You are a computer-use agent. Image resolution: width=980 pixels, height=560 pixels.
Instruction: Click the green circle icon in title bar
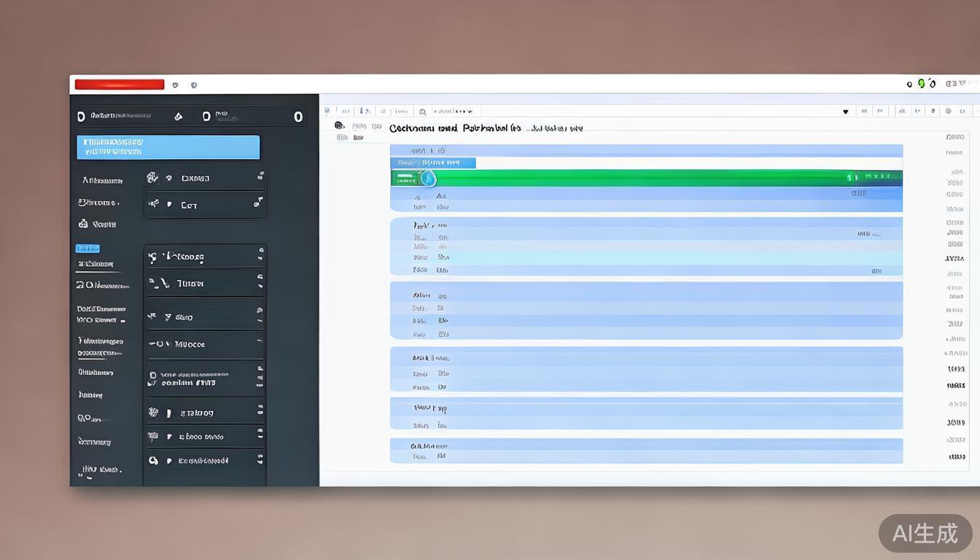click(921, 84)
